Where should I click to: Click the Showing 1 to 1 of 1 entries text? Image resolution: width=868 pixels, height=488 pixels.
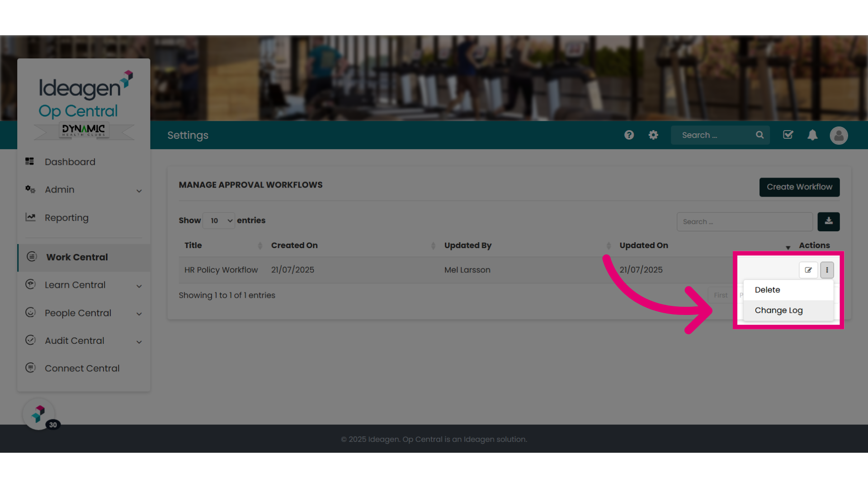pos(227,295)
